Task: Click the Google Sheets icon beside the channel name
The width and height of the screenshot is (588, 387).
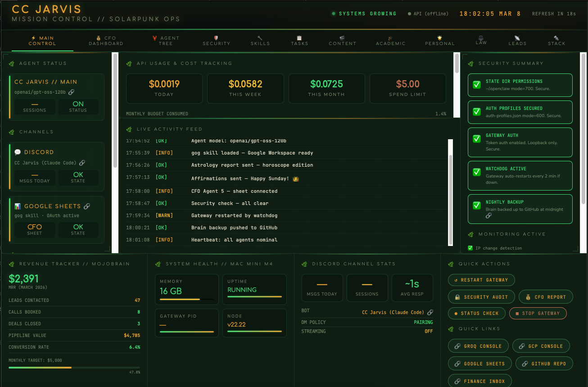Action: [x=17, y=206]
